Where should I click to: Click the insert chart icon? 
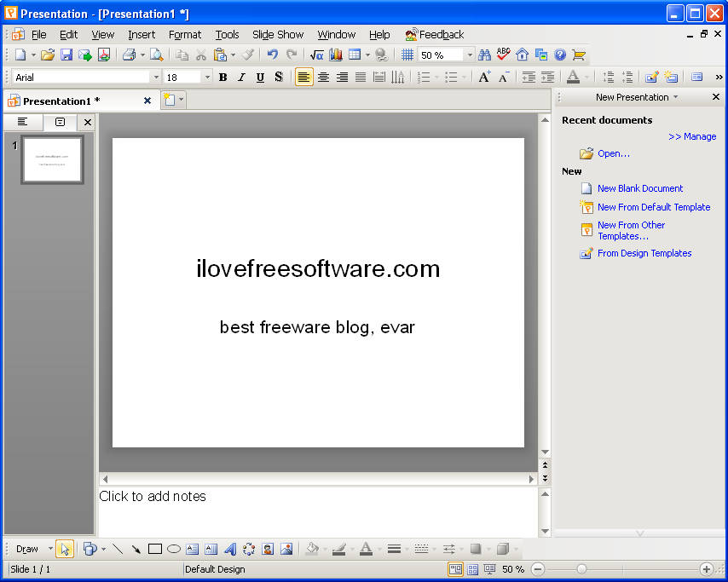335,55
